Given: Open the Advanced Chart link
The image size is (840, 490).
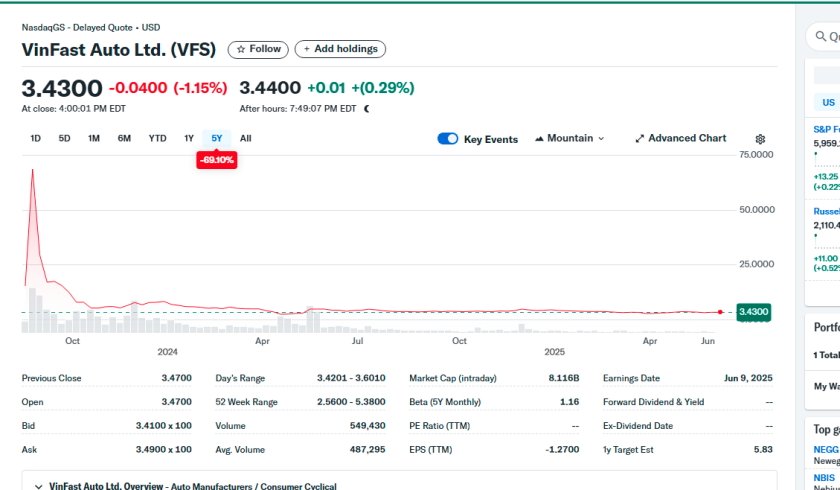Looking at the screenshot, I should [x=680, y=139].
